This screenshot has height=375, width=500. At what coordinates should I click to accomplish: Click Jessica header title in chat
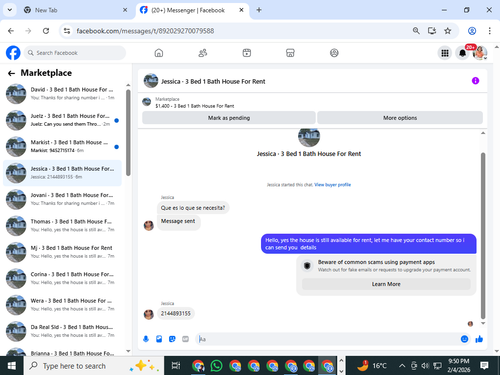[x=213, y=81]
